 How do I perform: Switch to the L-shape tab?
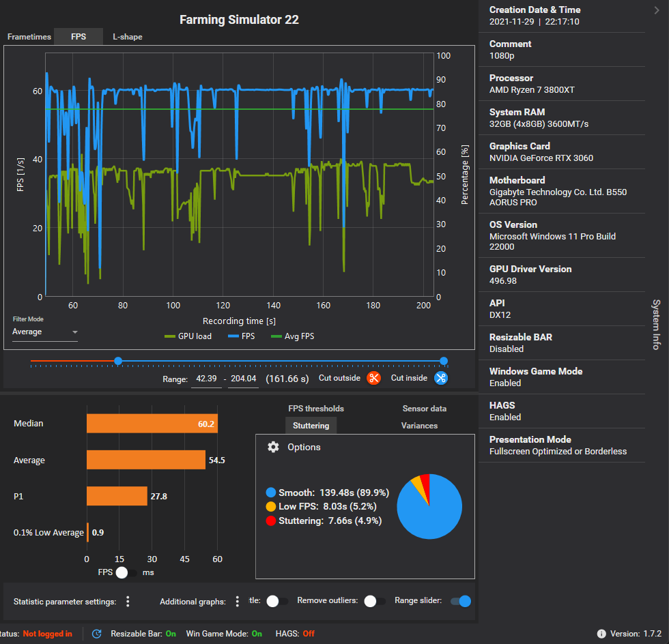pyautogui.click(x=127, y=37)
